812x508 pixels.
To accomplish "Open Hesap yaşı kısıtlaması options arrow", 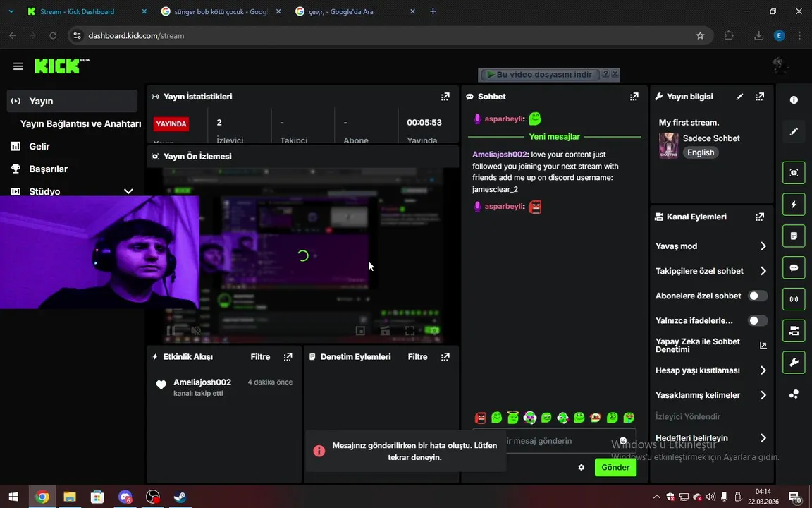I will [x=763, y=370].
